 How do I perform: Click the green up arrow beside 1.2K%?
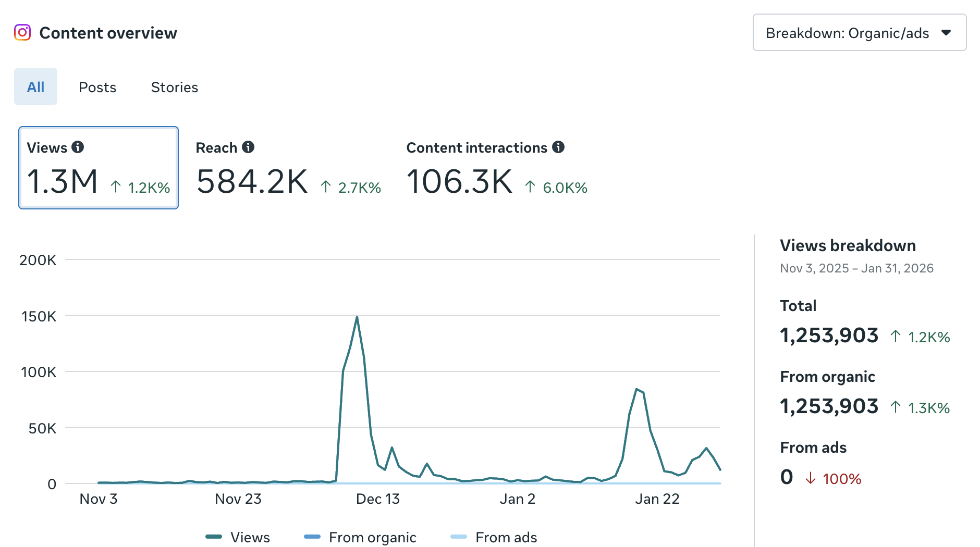(115, 186)
